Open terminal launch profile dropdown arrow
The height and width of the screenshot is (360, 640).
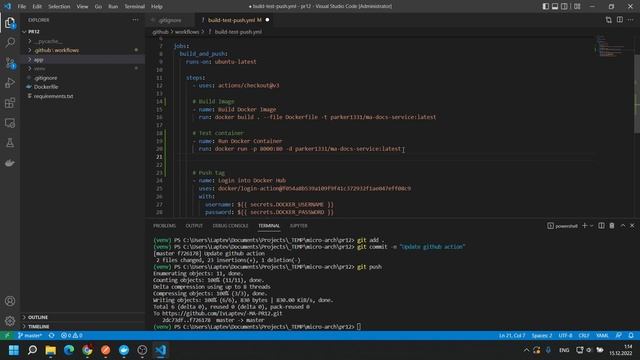coord(591,226)
